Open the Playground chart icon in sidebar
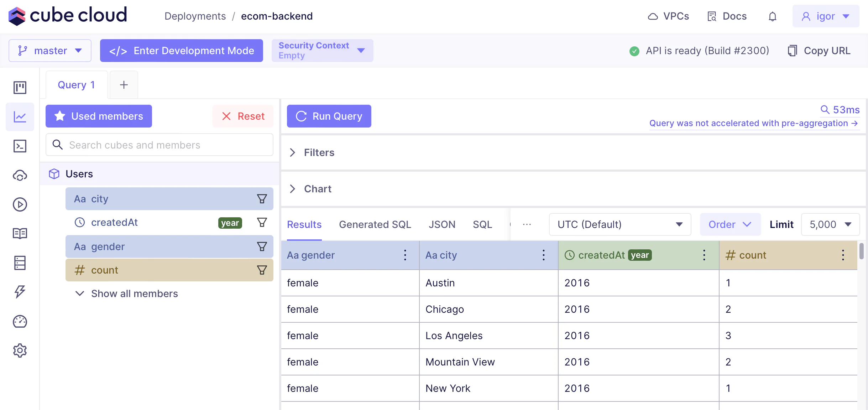The height and width of the screenshot is (410, 868). pyautogui.click(x=20, y=117)
